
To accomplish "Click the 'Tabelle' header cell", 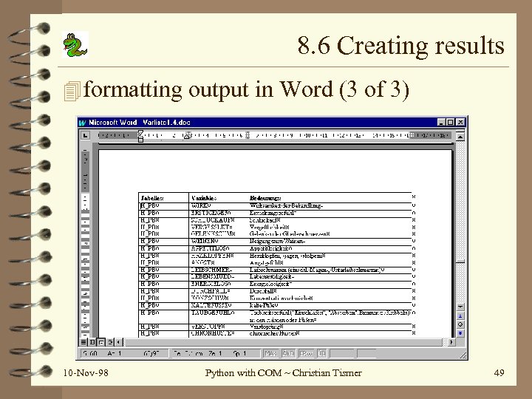I will pos(163,198).
